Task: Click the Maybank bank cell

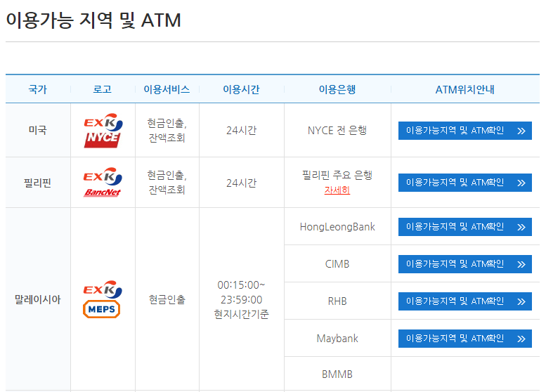Action: click(337, 339)
